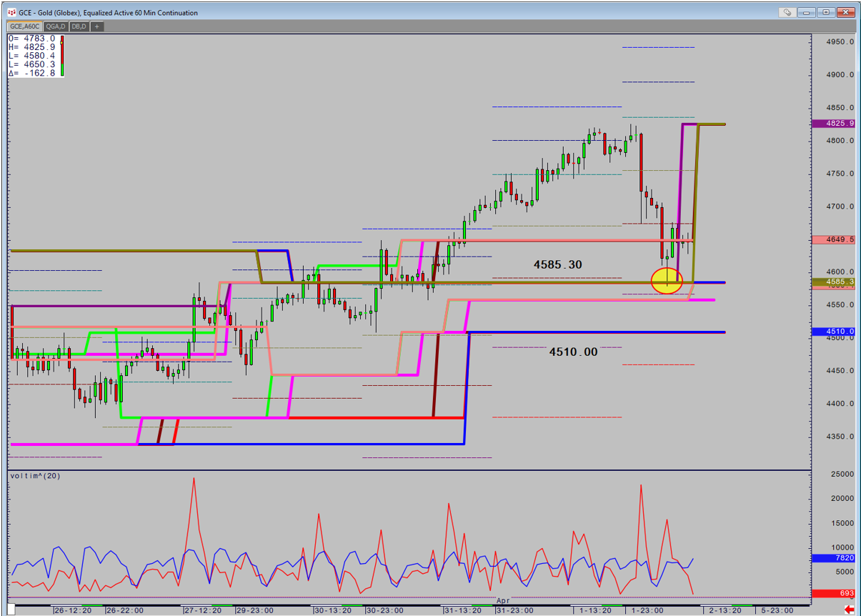Click the red-green range bar in quote box
This screenshot has width=861, height=616.
(x=63, y=54)
